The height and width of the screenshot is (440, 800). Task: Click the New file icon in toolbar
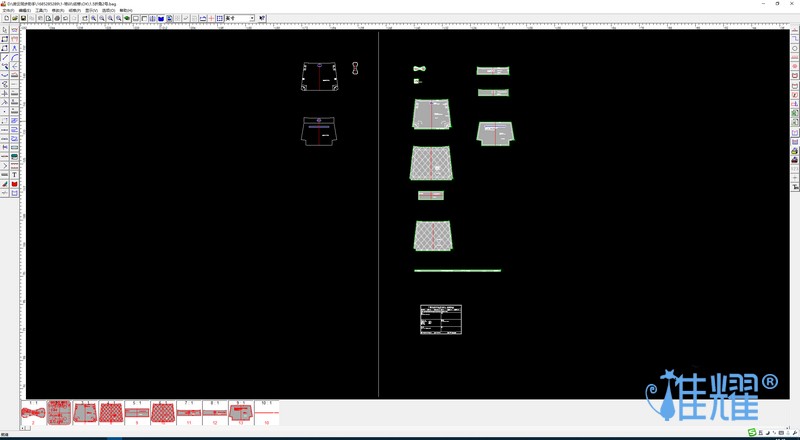[x=6, y=18]
